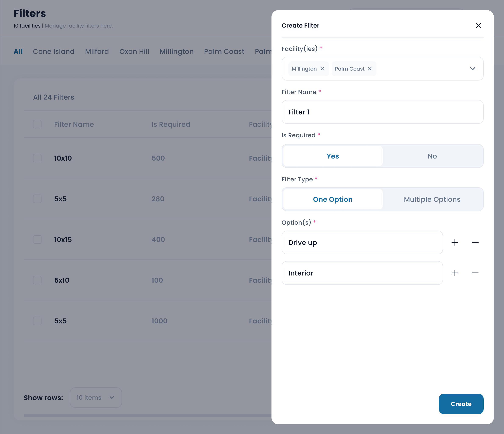Remove the Drive up option row

pyautogui.click(x=475, y=242)
